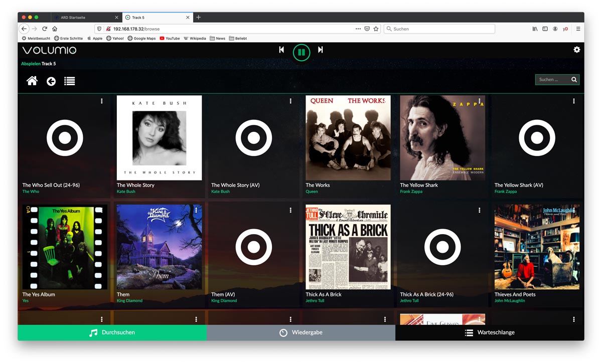Open the Warteschlange tab
Screen dimensions: 602x364
[490, 332]
